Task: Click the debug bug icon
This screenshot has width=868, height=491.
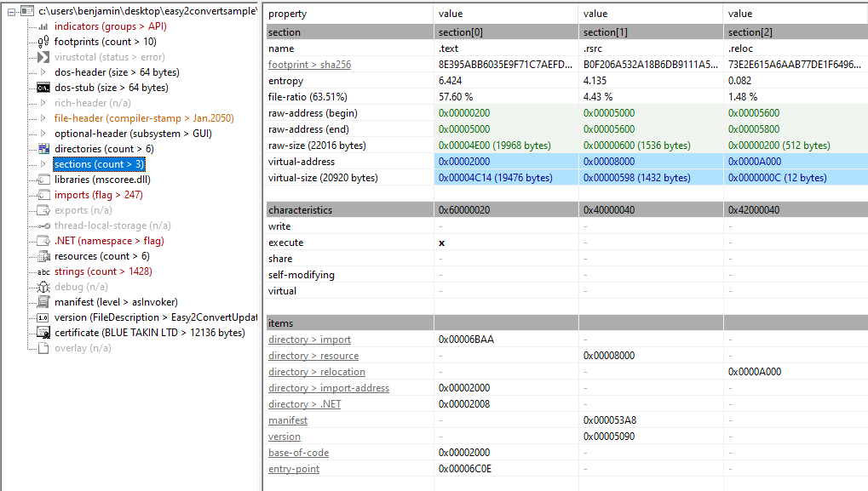Action: tap(43, 287)
